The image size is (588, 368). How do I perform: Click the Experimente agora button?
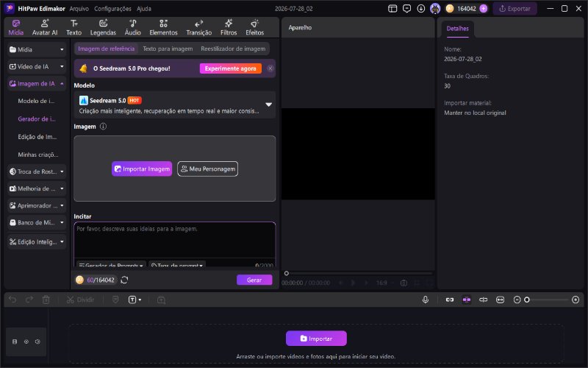click(x=230, y=68)
